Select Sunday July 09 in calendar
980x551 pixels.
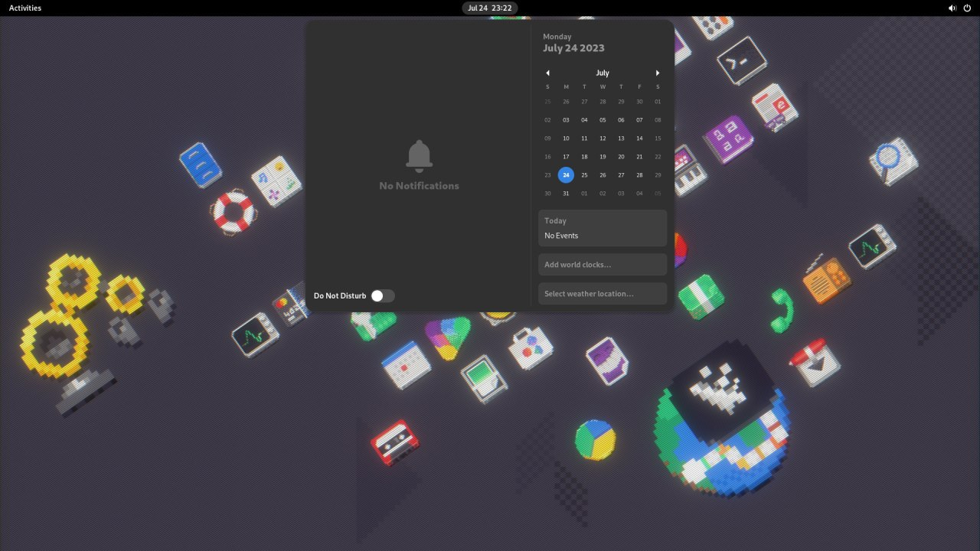pyautogui.click(x=547, y=139)
